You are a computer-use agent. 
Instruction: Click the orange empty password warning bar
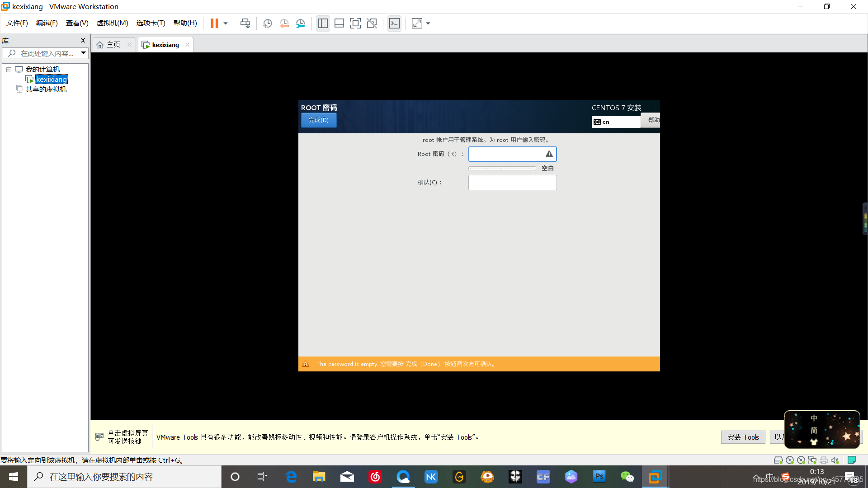pos(479,364)
